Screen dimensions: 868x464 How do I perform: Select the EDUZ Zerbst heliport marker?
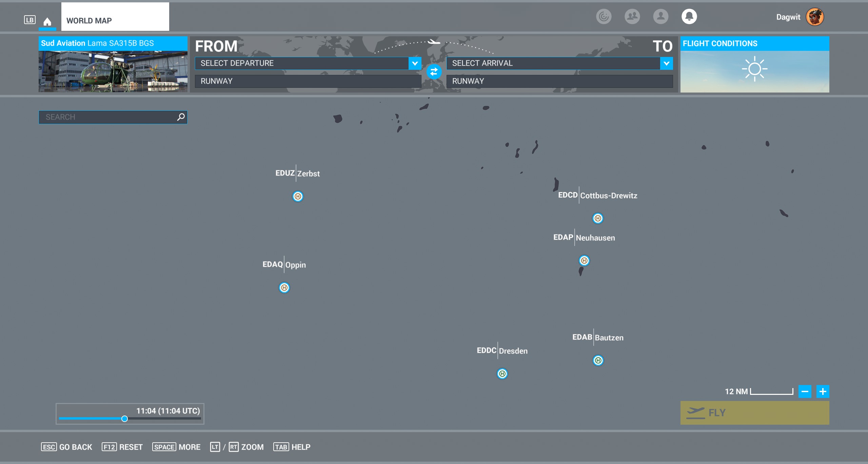click(298, 196)
